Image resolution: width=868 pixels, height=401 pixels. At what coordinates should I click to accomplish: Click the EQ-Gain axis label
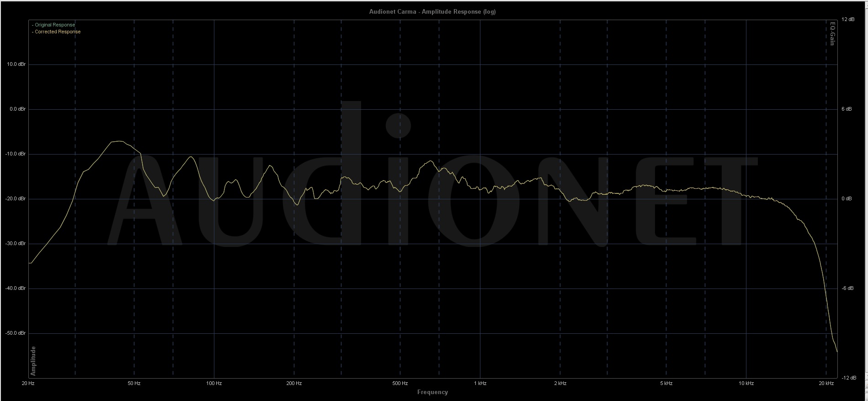(x=832, y=33)
